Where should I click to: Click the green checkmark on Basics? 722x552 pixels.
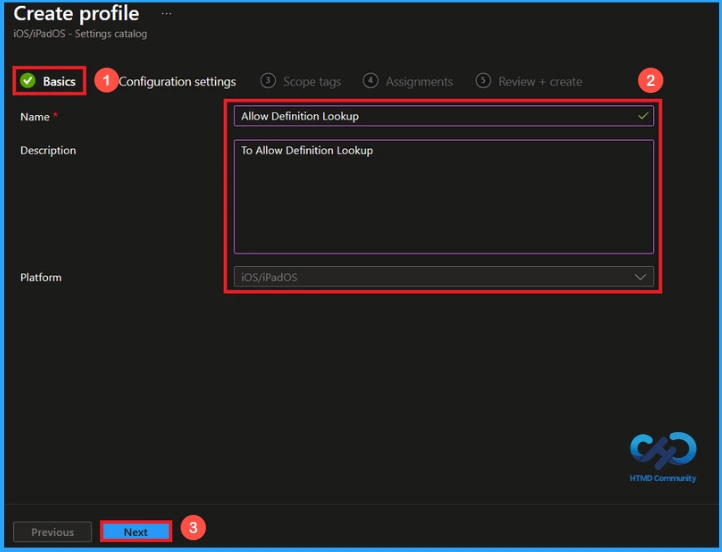pyautogui.click(x=28, y=81)
